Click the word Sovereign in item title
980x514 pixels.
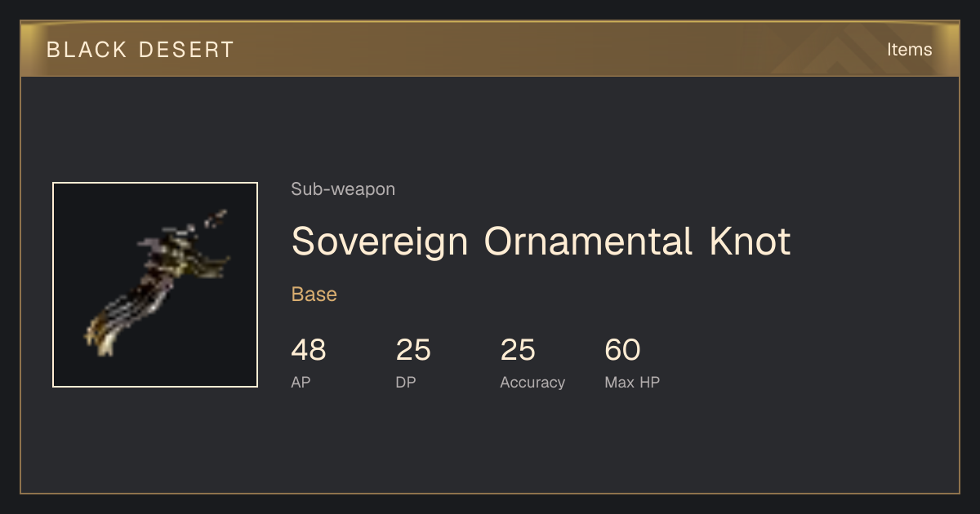click(380, 241)
